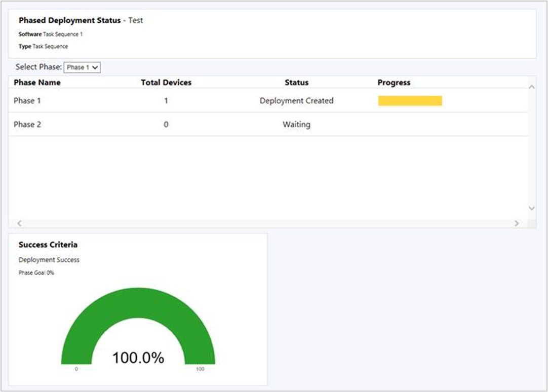Click the Type Task Sequence text
548x392 pixels.
click(x=44, y=47)
